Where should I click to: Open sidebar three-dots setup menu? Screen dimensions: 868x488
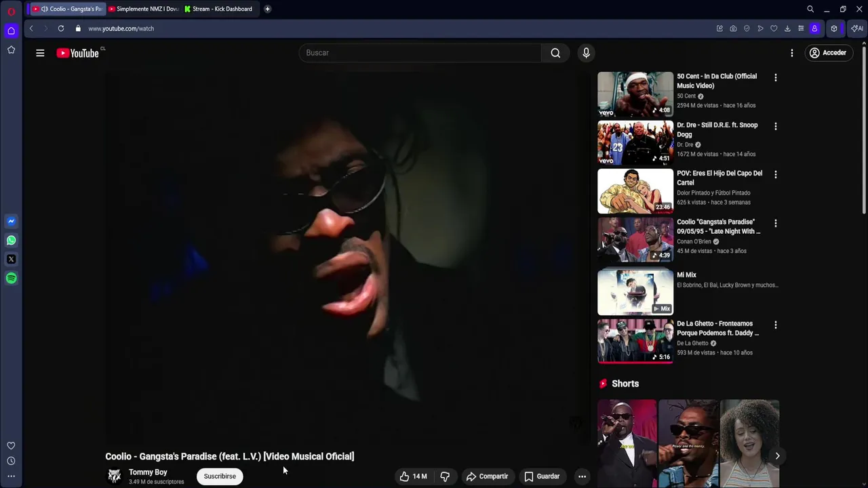[11, 476]
